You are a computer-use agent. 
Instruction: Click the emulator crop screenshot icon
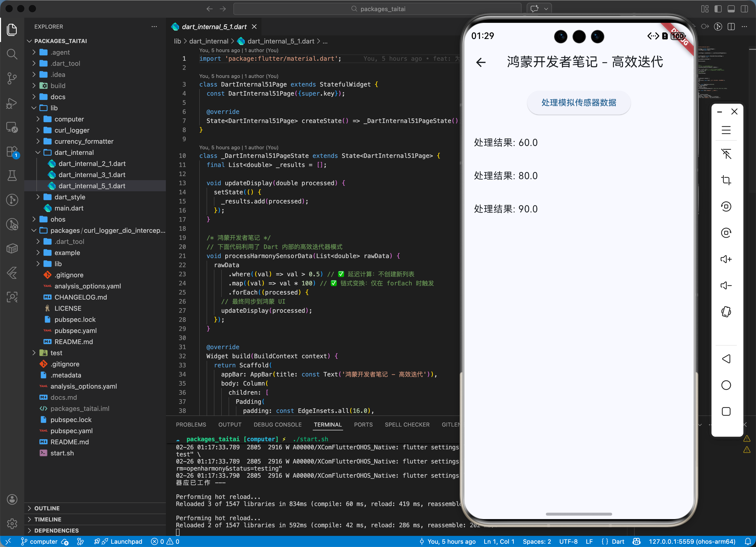pyautogui.click(x=726, y=180)
